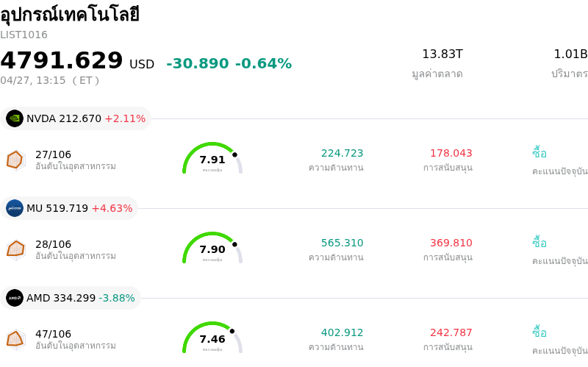
Task: Click the MU Micron logo icon
Action: (15, 208)
